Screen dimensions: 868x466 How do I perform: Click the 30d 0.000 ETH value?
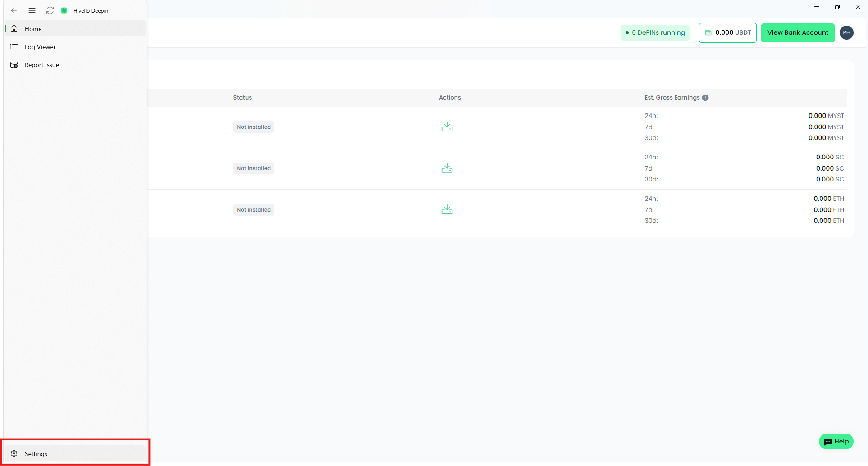tap(829, 221)
